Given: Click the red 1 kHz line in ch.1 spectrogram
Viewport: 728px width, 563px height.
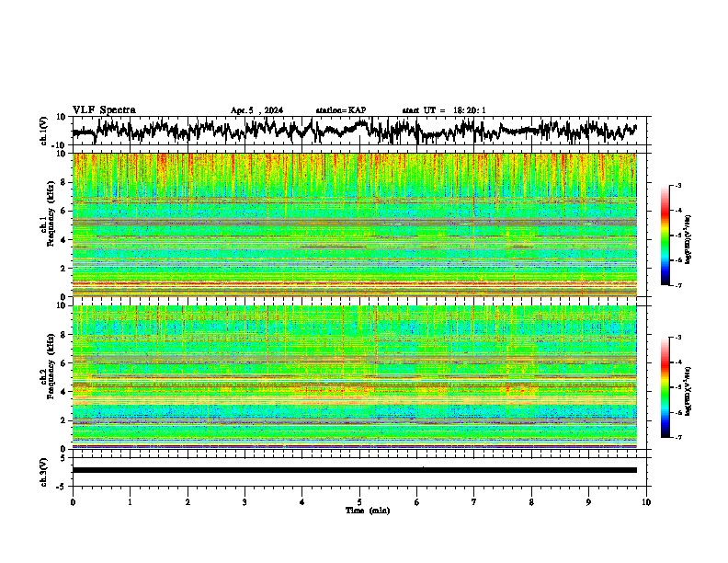Looking at the screenshot, I should [x=354, y=282].
